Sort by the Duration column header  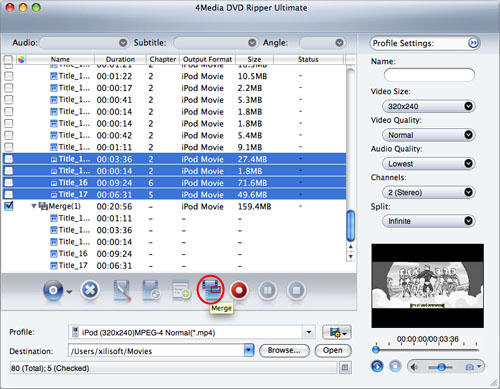[x=120, y=59]
